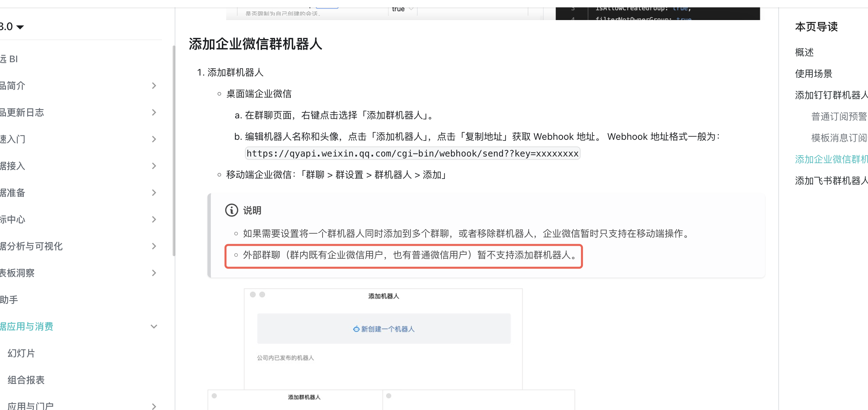
Task: Open the 远 BI sidebar item
Action: [x=9, y=59]
